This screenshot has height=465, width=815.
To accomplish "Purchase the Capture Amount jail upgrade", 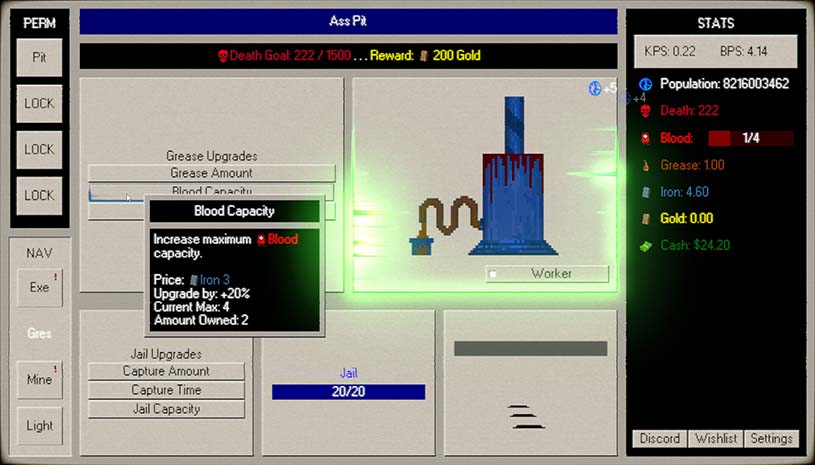I will point(166,371).
